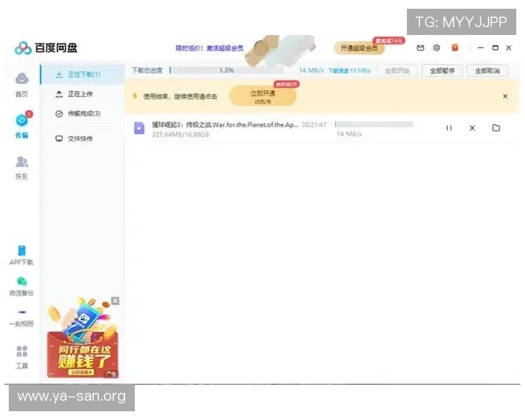Click the 下载总进度 overall progress bar
The width and height of the screenshot is (525, 420).
pyautogui.click(x=227, y=70)
